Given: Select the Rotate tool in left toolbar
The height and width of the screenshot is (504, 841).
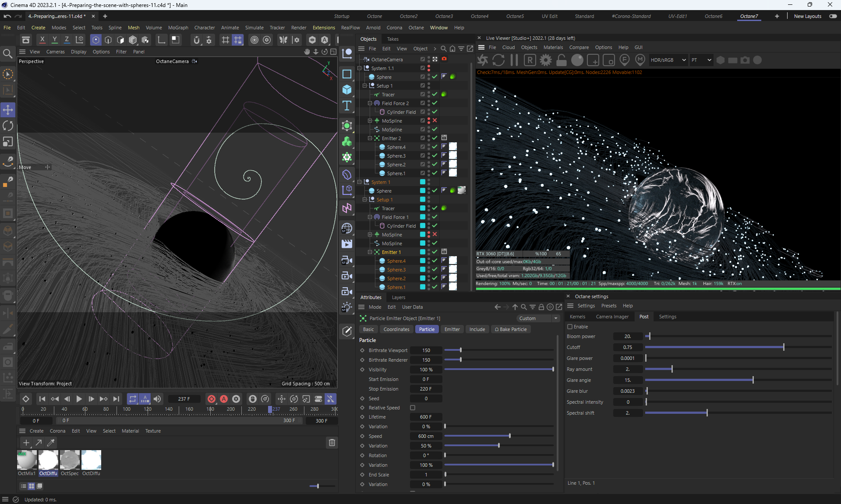Looking at the screenshot, I should tap(8, 126).
